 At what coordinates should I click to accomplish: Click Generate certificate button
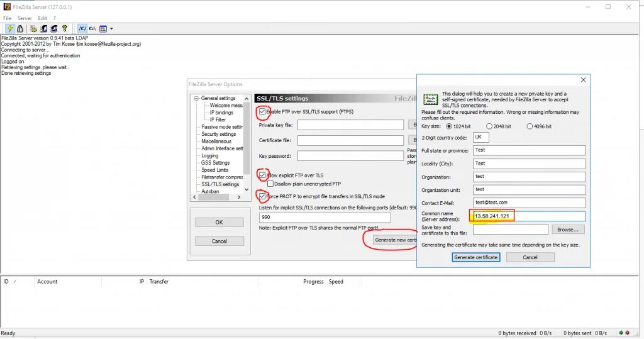pyautogui.click(x=475, y=257)
